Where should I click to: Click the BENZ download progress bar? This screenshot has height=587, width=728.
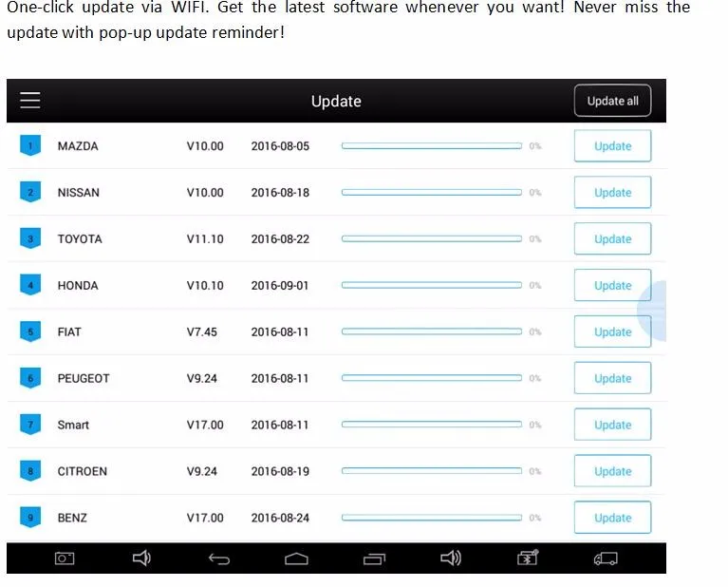[432, 518]
